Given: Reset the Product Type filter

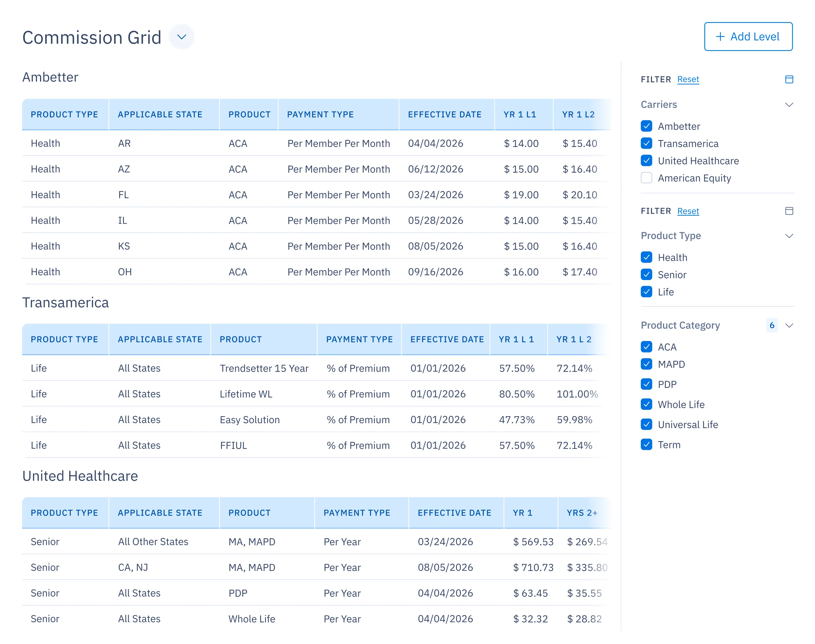Looking at the screenshot, I should 688,211.
